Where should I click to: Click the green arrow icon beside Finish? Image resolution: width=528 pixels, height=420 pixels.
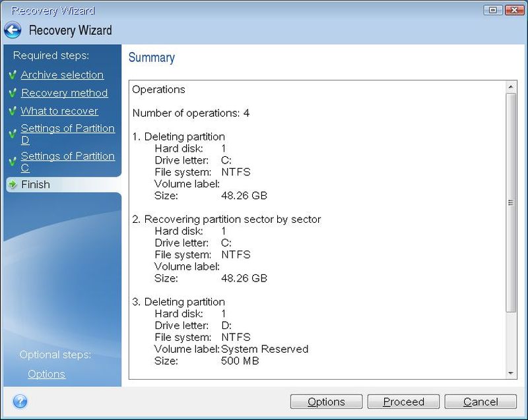click(x=13, y=185)
